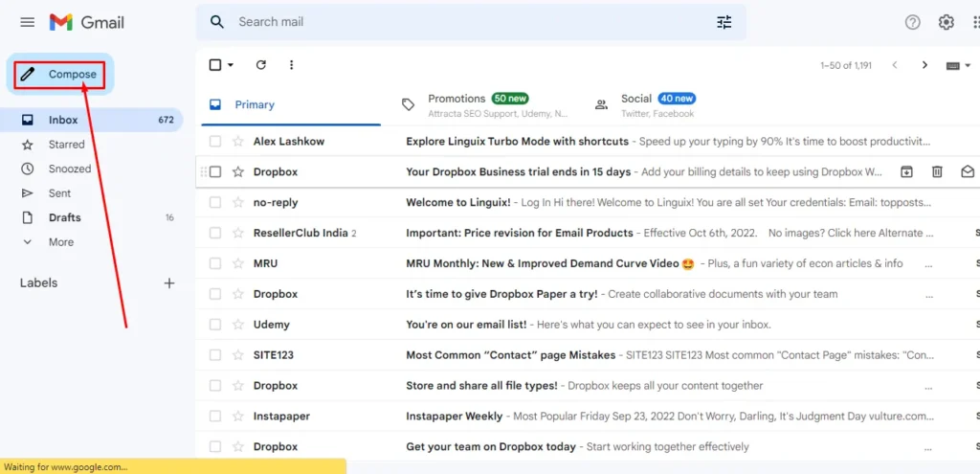Select the Udemy email checkbox
The image size is (980, 474).
click(x=215, y=325)
